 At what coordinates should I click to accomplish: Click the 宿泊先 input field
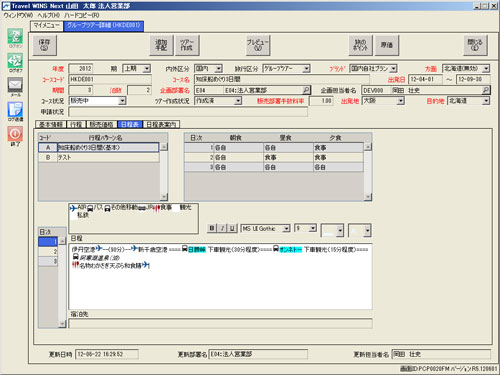[220, 323]
